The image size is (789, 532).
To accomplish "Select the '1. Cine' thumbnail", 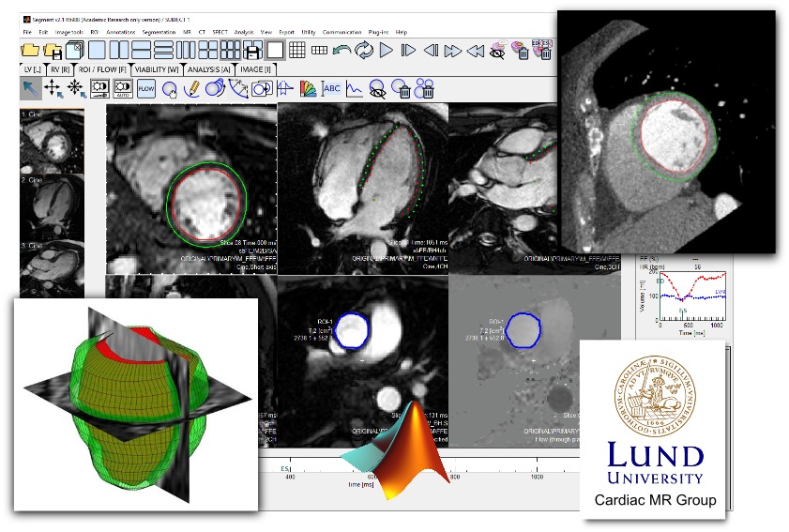I will [x=52, y=141].
